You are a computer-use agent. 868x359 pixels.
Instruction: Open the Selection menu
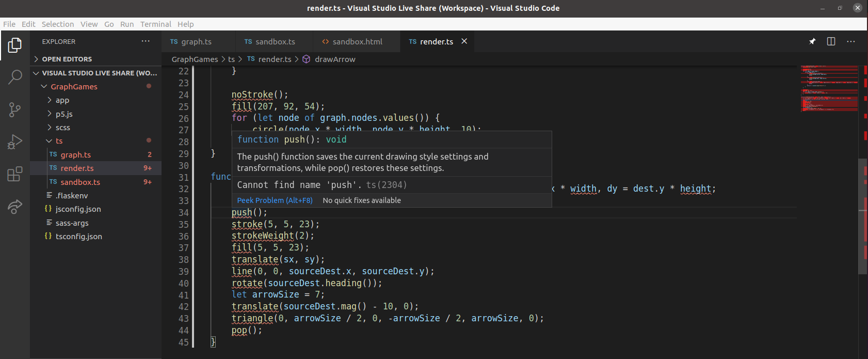click(58, 24)
